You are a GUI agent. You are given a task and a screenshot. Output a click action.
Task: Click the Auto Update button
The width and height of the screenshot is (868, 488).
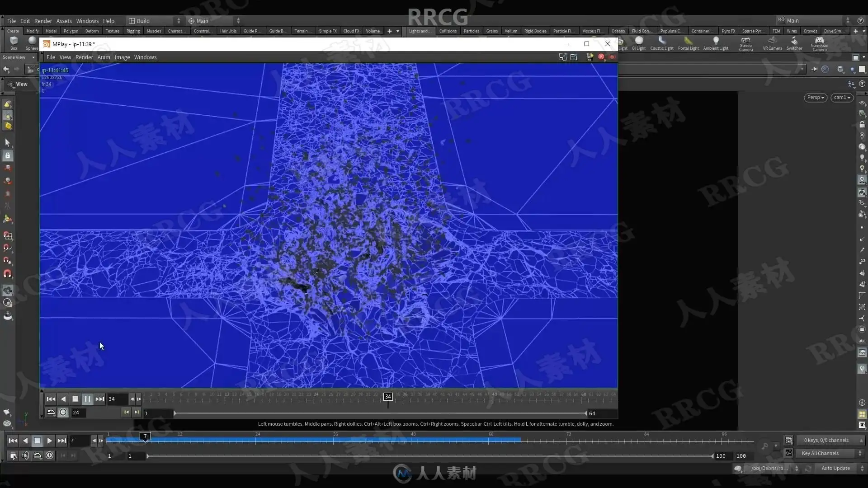click(x=835, y=468)
